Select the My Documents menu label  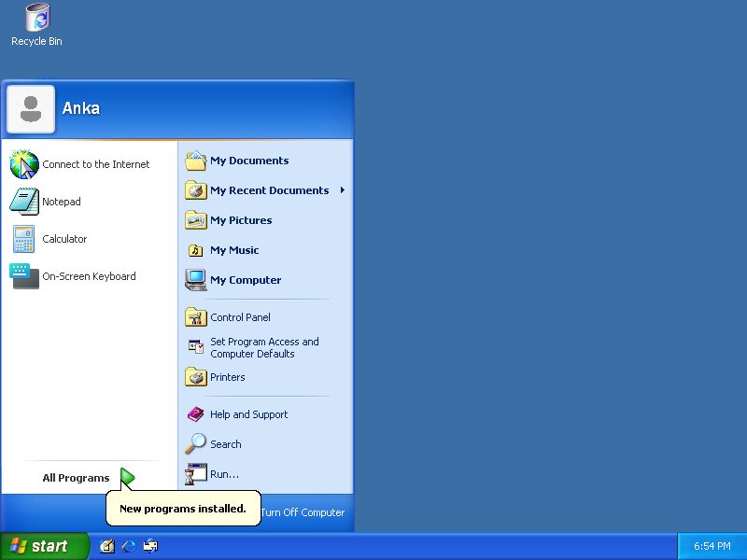[x=249, y=161]
